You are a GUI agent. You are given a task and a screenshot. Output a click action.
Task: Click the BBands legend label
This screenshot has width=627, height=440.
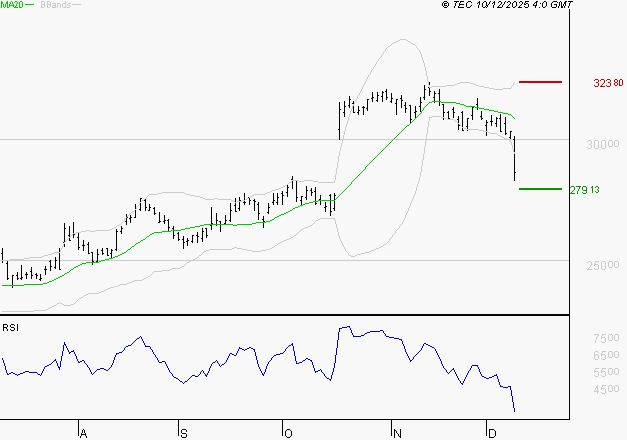point(56,5)
